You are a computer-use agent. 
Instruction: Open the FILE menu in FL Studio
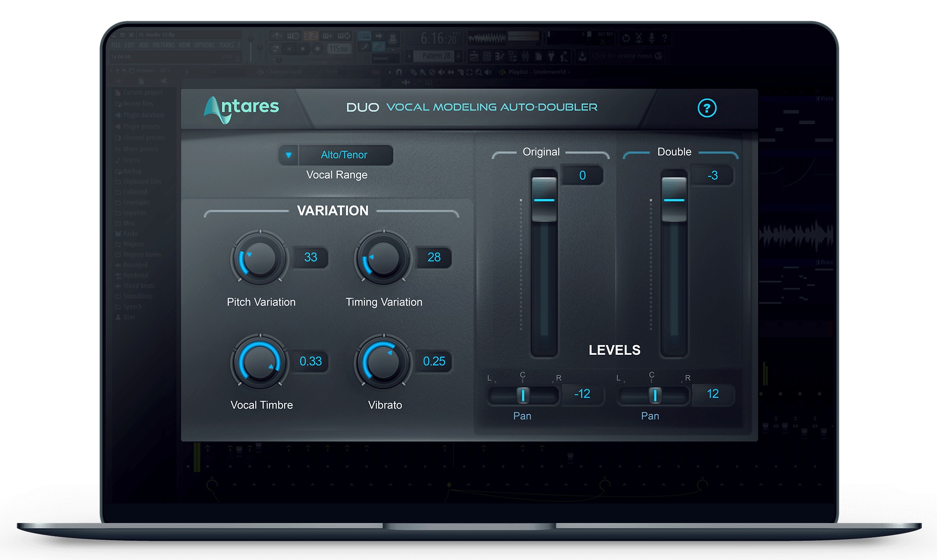tap(116, 45)
